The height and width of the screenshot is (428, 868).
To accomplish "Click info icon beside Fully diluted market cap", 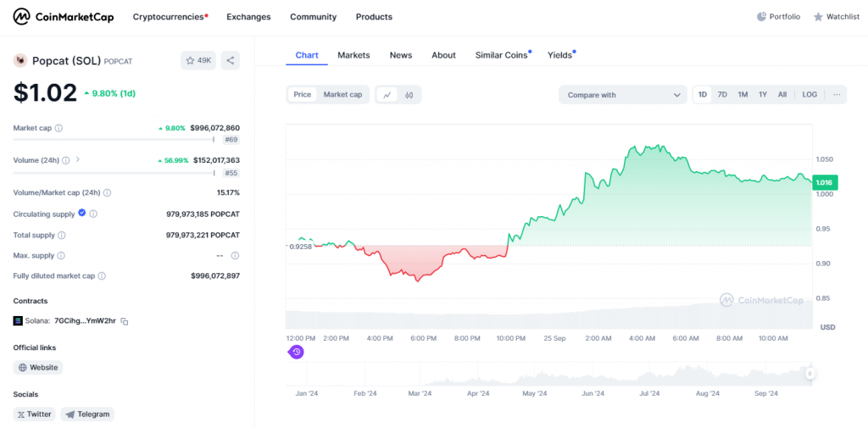I will point(102,275).
